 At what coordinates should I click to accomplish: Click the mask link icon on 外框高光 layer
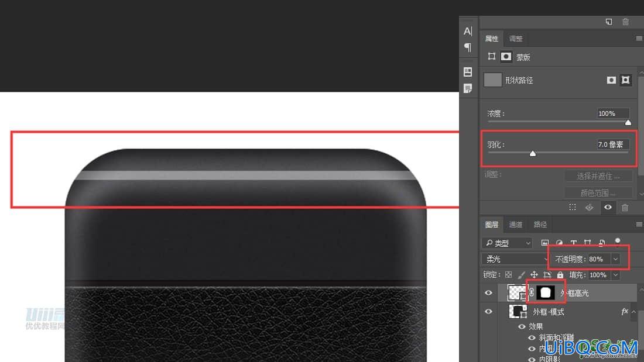click(532, 292)
